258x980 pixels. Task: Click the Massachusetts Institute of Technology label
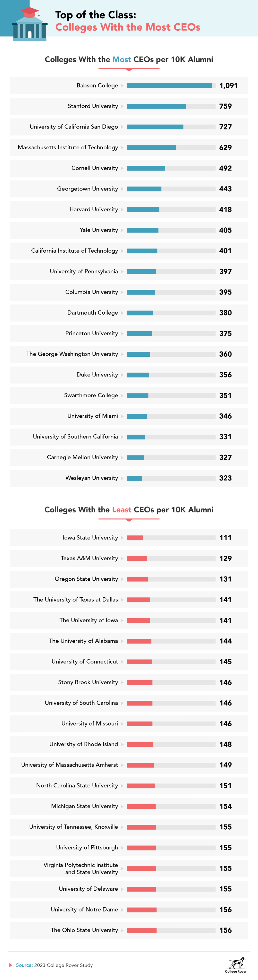(x=68, y=148)
